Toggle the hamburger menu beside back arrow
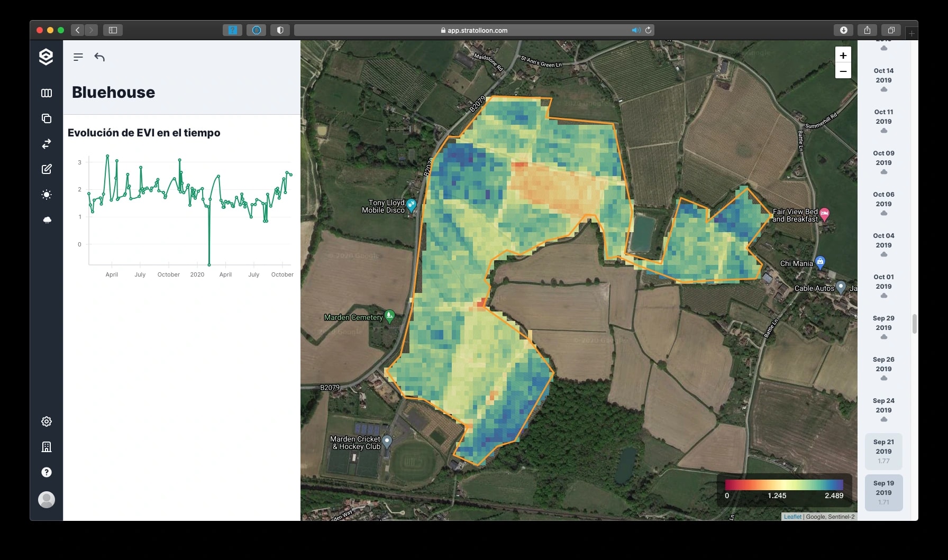This screenshot has height=560, width=948. click(78, 57)
